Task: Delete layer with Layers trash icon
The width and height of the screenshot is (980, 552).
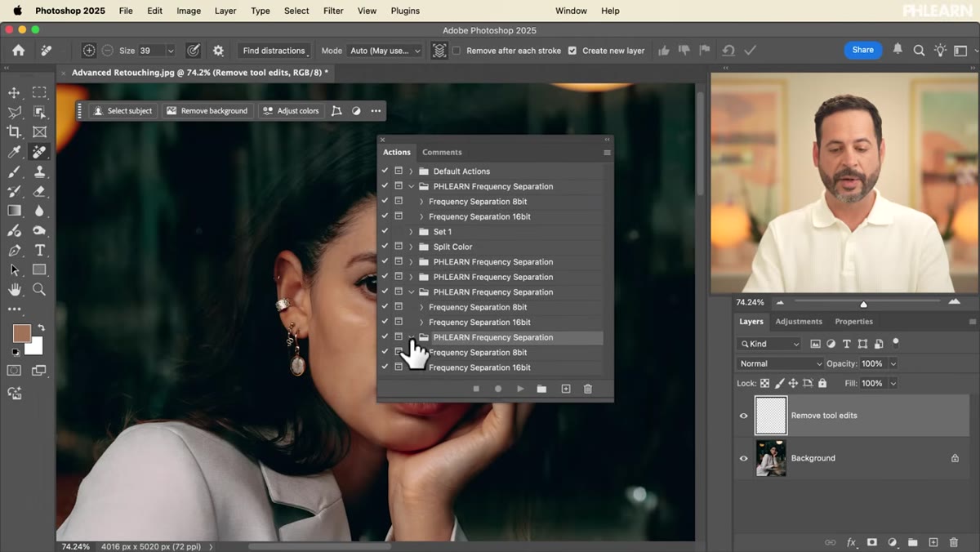Action: click(x=953, y=542)
